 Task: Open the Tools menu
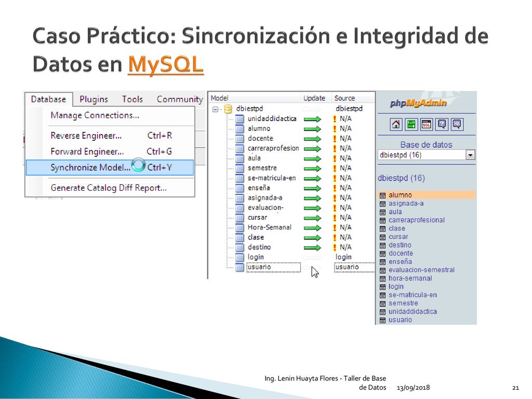pos(132,99)
